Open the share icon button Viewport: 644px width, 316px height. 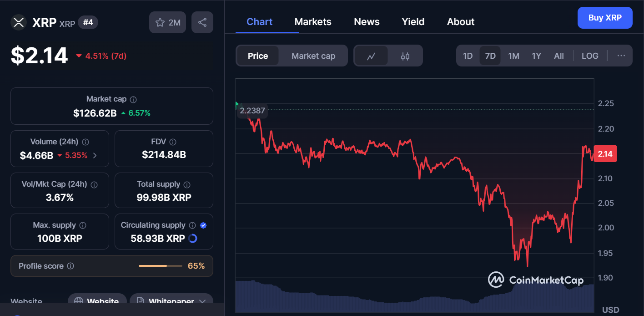202,22
